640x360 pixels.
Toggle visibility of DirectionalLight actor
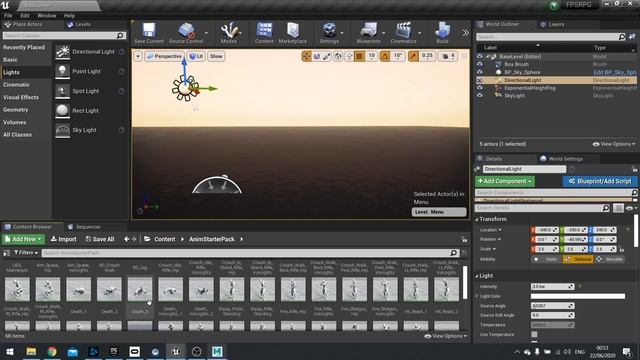point(480,80)
